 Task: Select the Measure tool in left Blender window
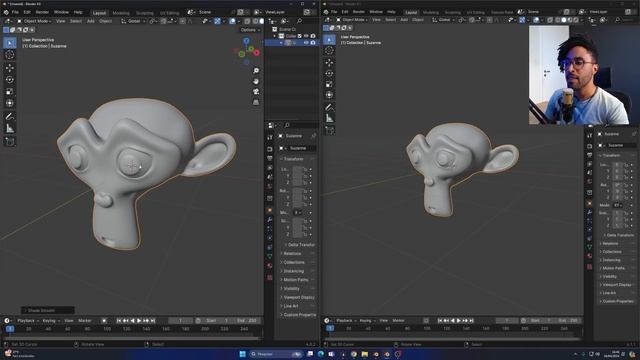pos(10,129)
